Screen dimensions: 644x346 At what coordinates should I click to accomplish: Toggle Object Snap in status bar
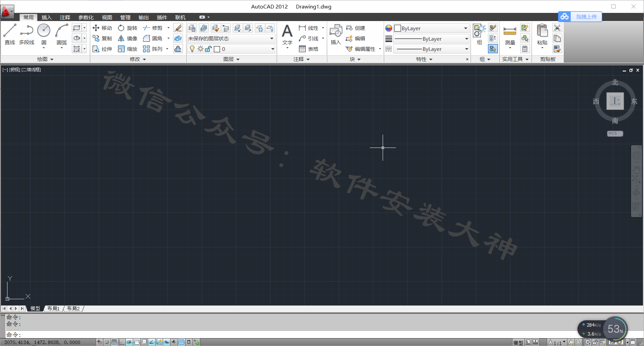[137, 342]
